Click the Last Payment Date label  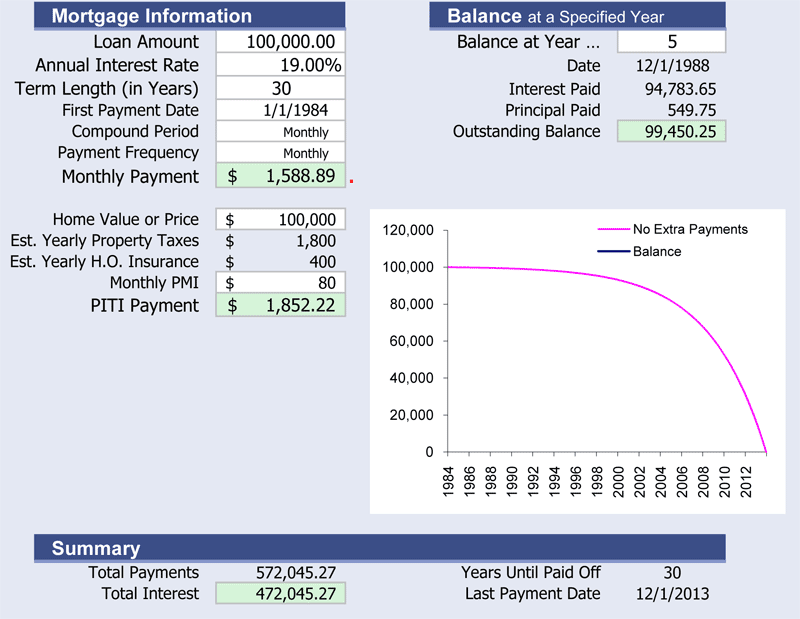pos(533,593)
